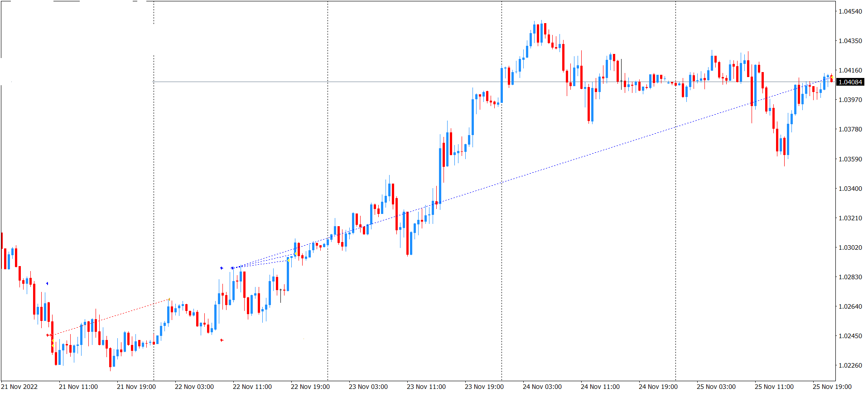Click the 1.03210 price axis label
Image resolution: width=868 pixels, height=393 pixels.
click(850, 218)
